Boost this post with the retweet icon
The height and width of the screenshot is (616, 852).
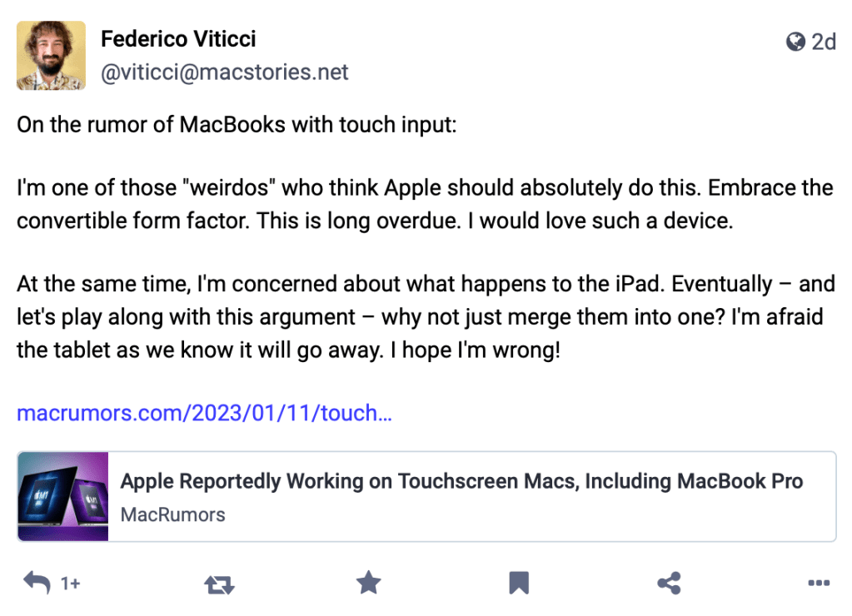pyautogui.click(x=219, y=584)
